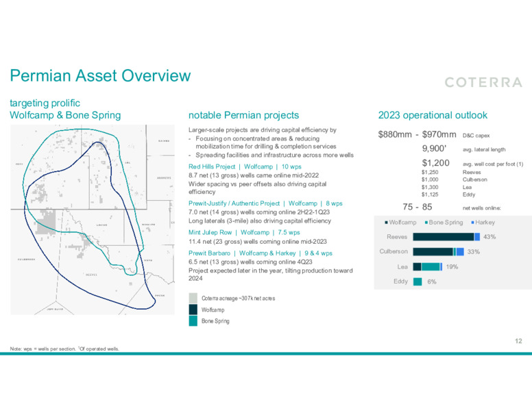
Task: Click 'Red Hills Project | Wolfcamp | 10 wps' heading
Action: coord(245,166)
